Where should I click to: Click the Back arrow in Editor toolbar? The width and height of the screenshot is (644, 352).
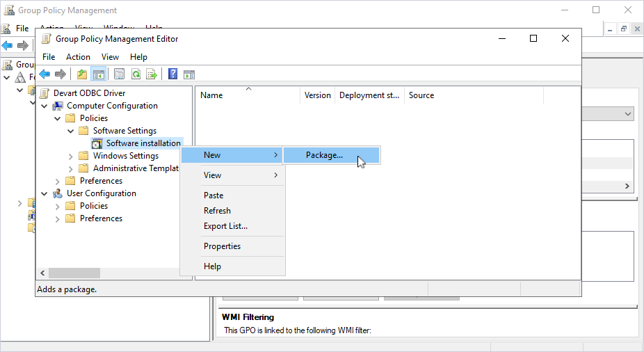coord(45,74)
